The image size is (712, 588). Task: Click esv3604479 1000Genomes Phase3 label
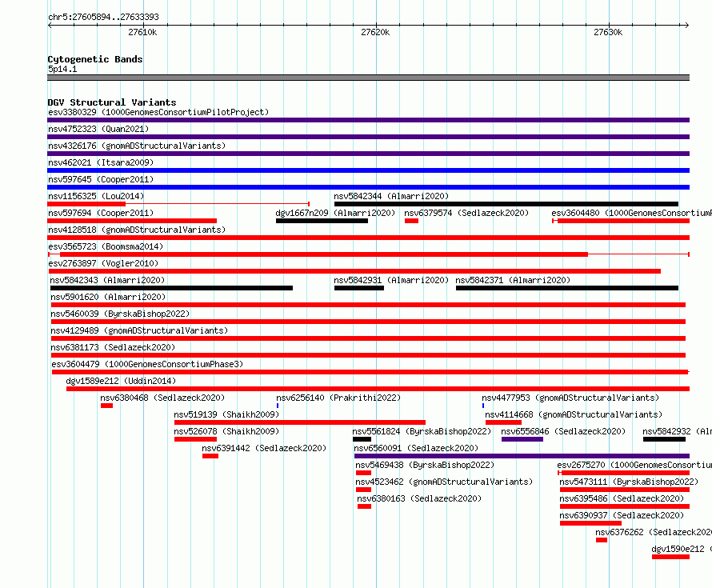pyautogui.click(x=147, y=364)
